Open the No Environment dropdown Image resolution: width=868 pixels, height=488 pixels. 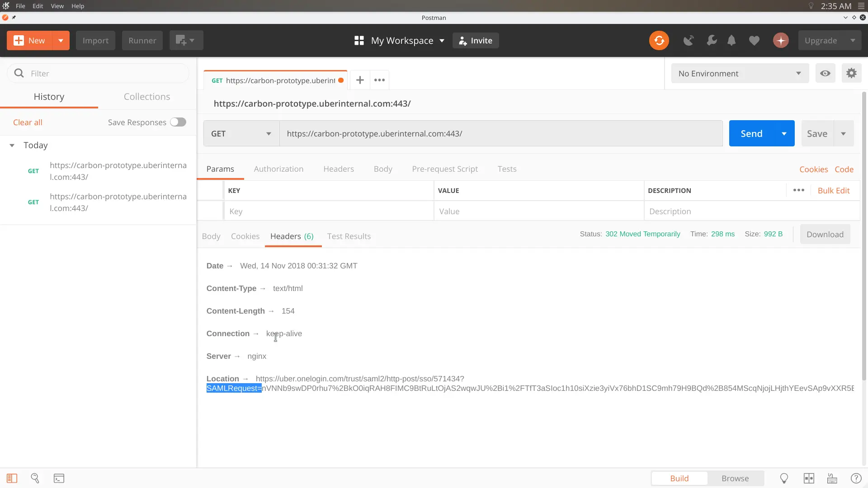coord(740,74)
